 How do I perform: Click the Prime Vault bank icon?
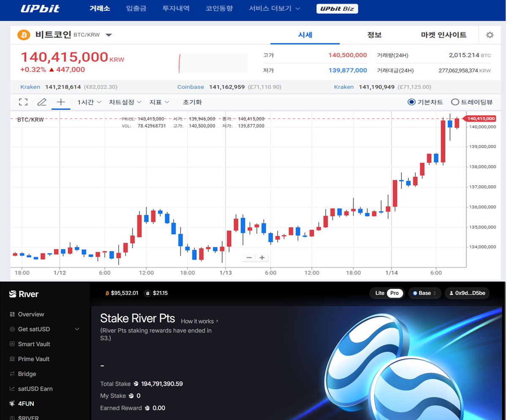[12, 359]
